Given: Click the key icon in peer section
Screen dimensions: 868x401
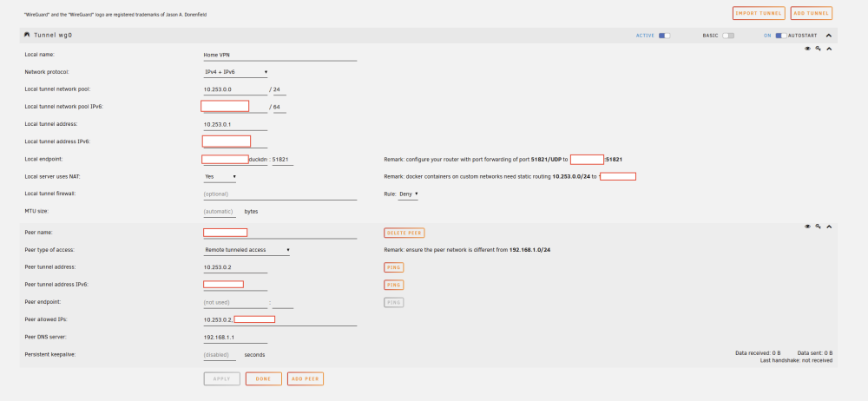Looking at the screenshot, I should tap(819, 227).
